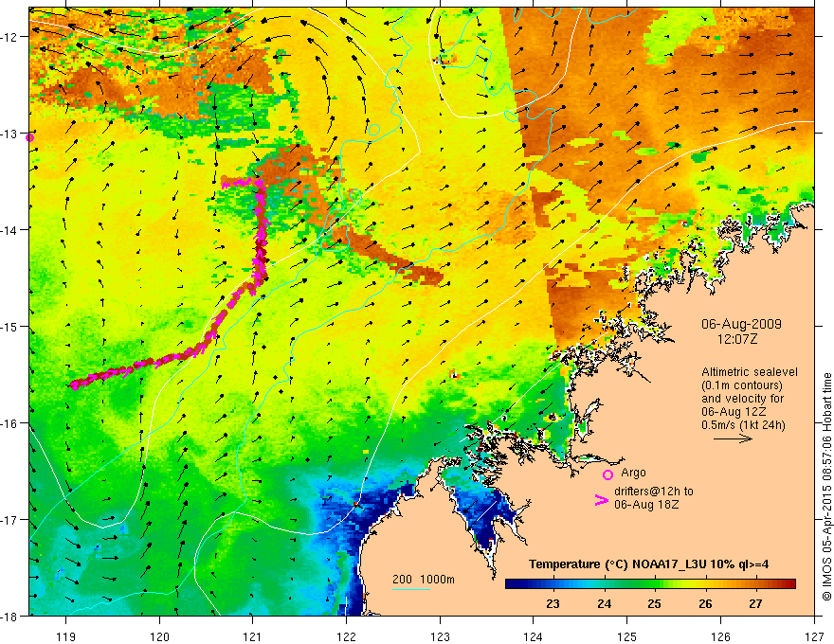Click the longitude axis label 127

click(x=814, y=636)
